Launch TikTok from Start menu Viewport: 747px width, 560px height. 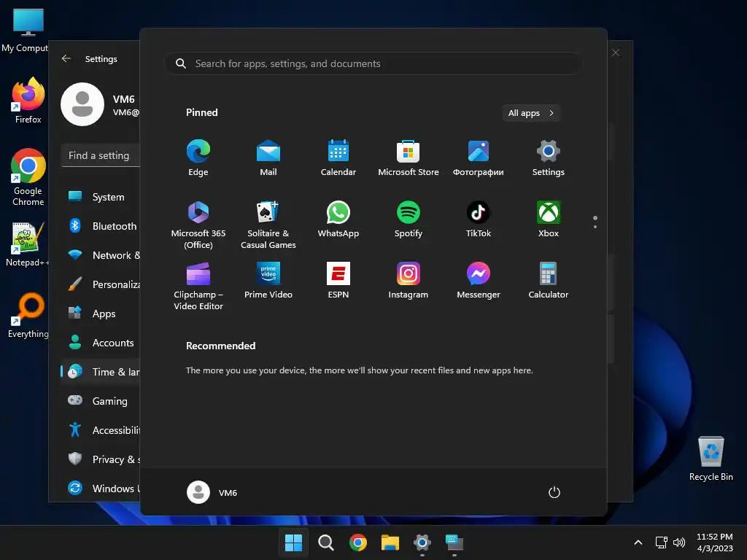point(479,219)
